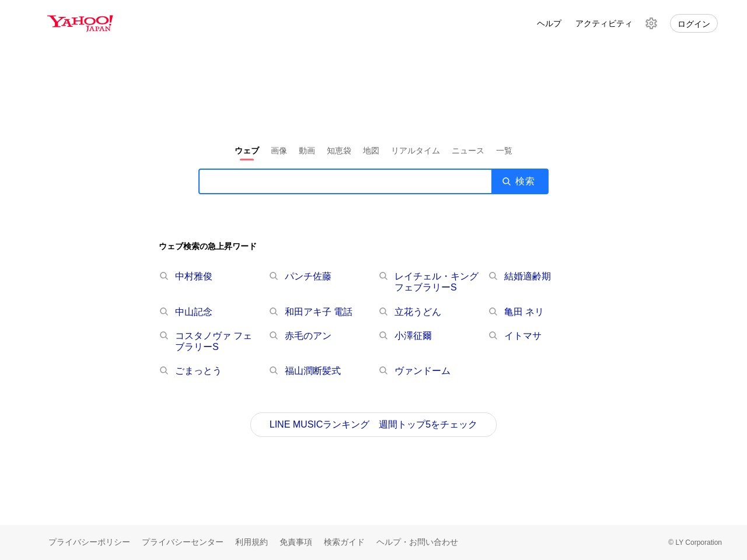The height and width of the screenshot is (560, 747).
Task: Select the ウェブ search tab
Action: click(247, 150)
